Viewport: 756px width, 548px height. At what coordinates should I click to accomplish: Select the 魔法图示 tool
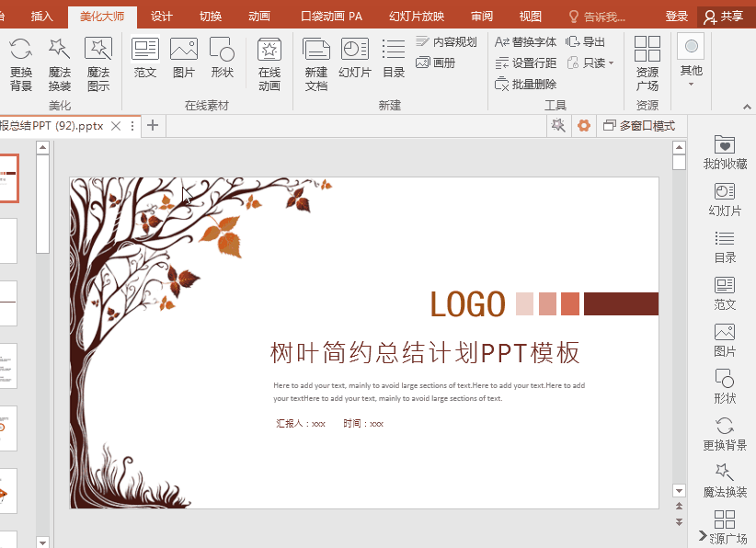(x=97, y=64)
